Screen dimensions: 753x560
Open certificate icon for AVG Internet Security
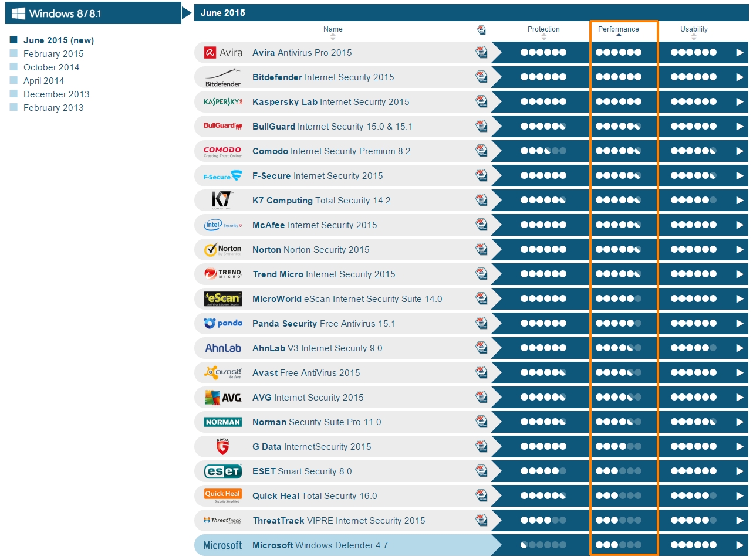tap(481, 397)
